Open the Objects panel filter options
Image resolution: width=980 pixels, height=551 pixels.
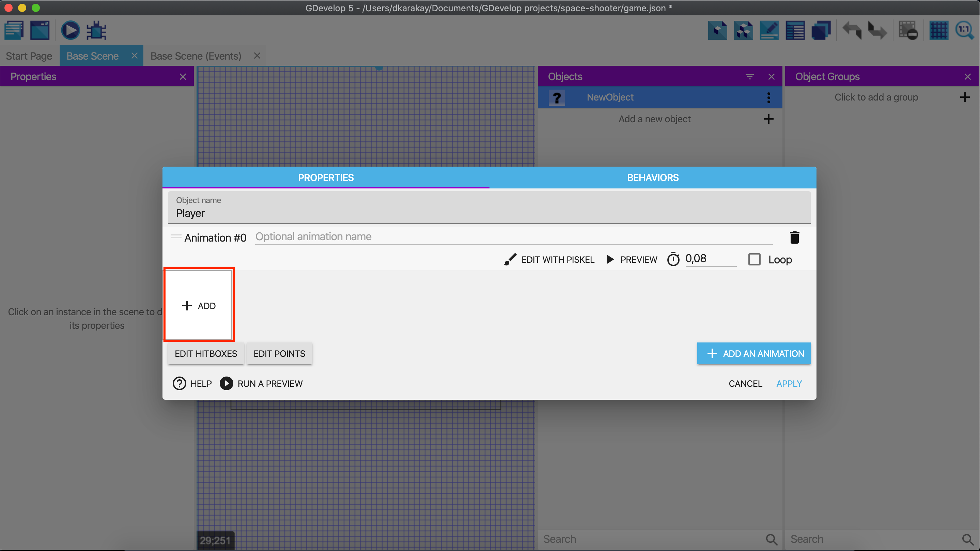(749, 77)
